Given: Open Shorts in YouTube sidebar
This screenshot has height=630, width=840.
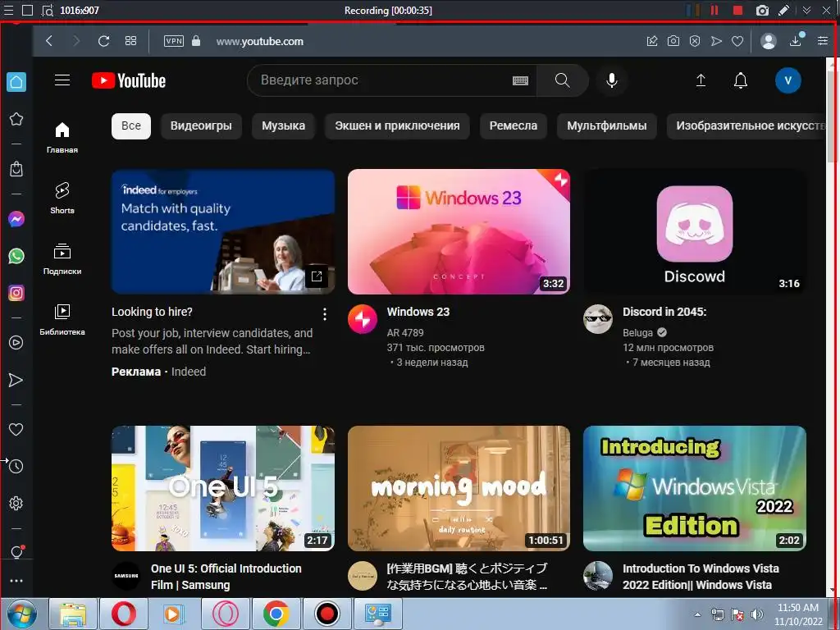Looking at the screenshot, I should 62,199.
